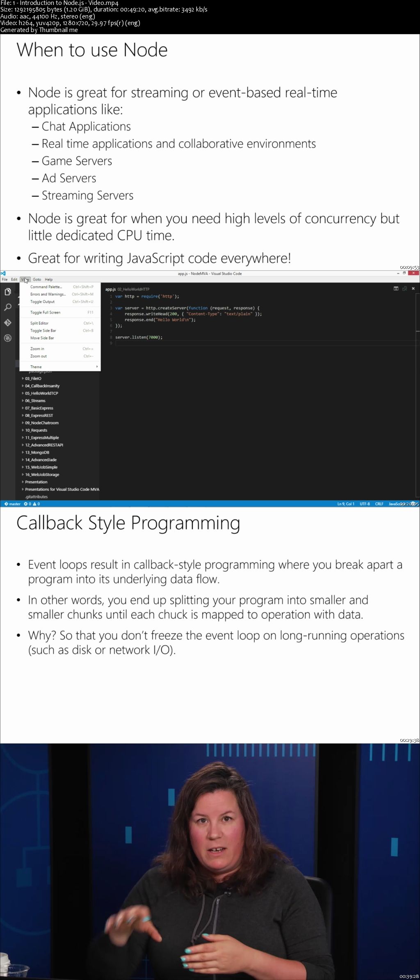
Task: Click the UTF-8 encoding status entry
Action: point(365,504)
